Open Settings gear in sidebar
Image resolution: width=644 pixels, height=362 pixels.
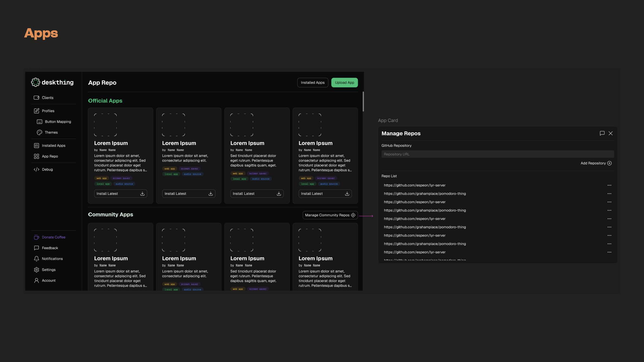pyautogui.click(x=36, y=270)
